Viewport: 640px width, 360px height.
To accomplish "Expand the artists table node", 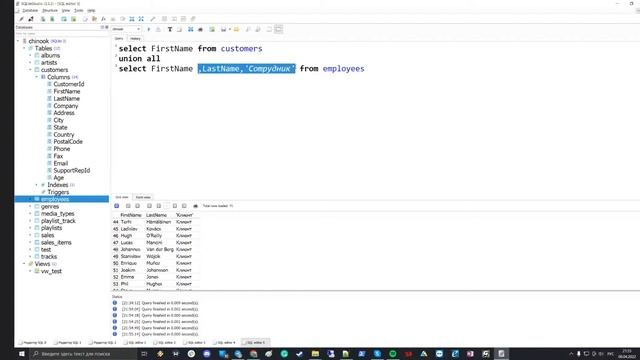I will click(30, 63).
